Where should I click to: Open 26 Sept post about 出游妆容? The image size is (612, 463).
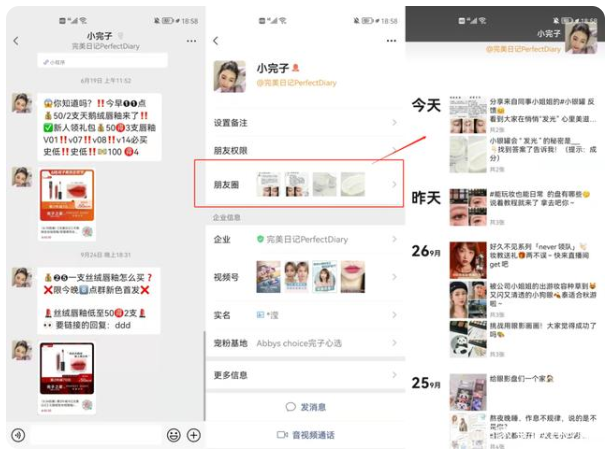click(x=523, y=299)
